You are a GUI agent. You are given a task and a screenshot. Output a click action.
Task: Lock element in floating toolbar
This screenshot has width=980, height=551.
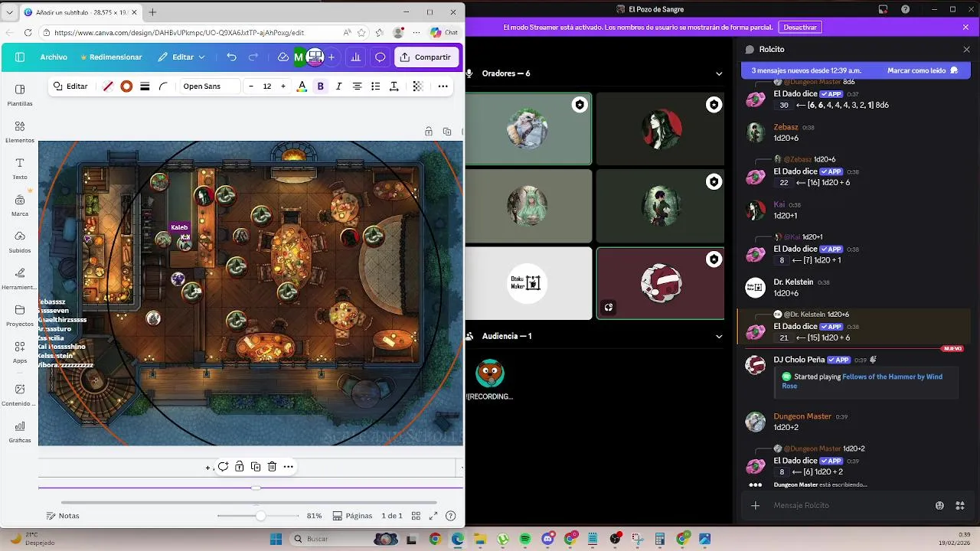pyautogui.click(x=240, y=467)
